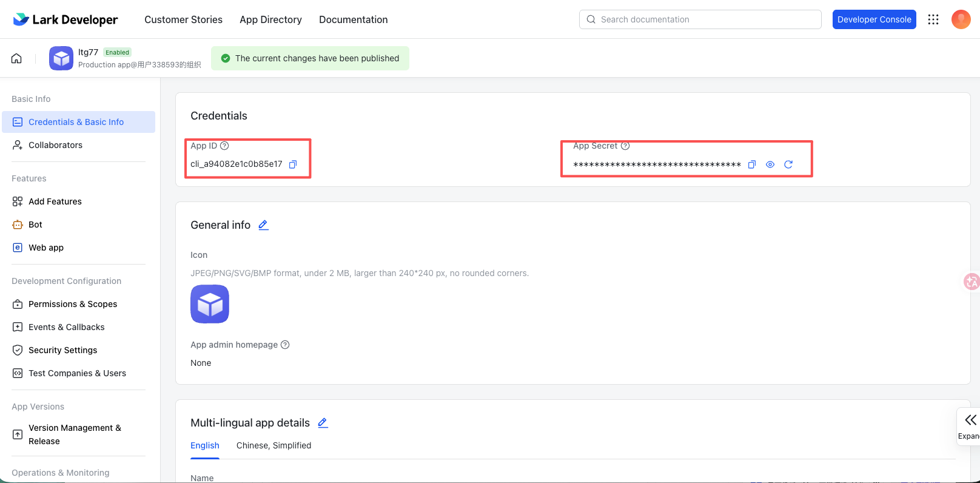Copy the App Secret value
Image resolution: width=980 pixels, height=483 pixels.
(x=752, y=164)
